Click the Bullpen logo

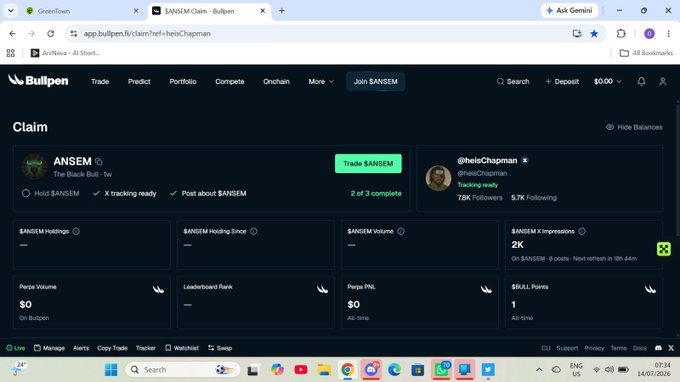[x=38, y=81]
